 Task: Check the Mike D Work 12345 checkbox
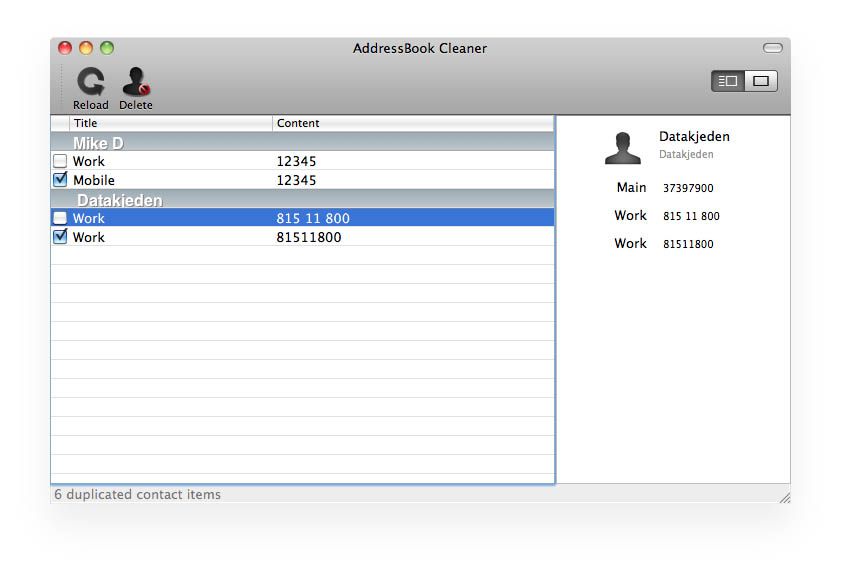coord(61,160)
